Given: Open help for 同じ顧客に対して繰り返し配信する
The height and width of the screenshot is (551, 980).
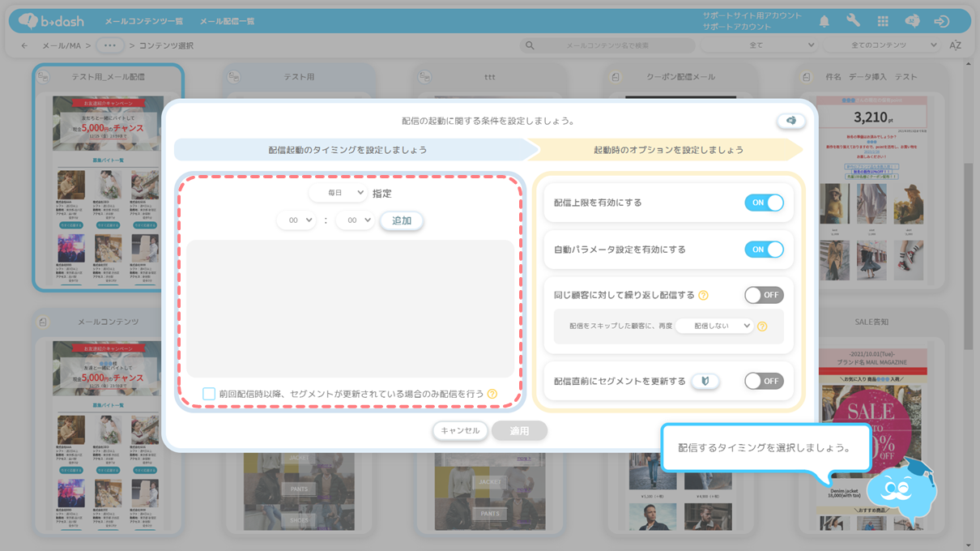Looking at the screenshot, I should (703, 296).
